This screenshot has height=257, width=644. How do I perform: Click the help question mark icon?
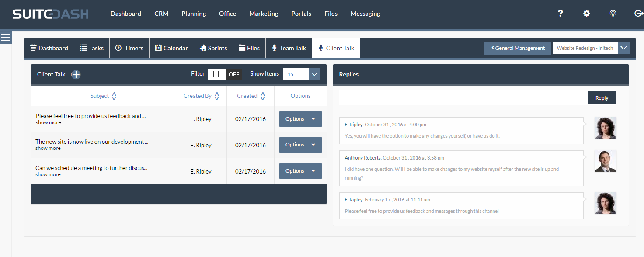click(560, 14)
